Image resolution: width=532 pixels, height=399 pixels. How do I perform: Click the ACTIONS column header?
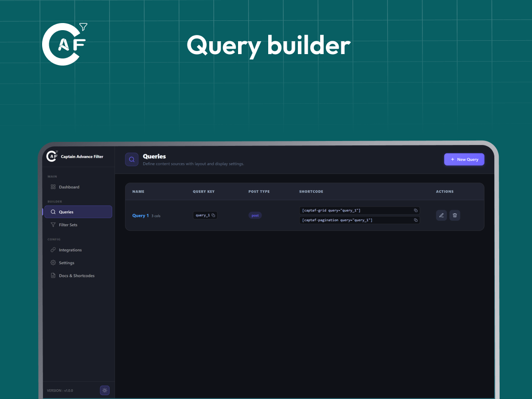tap(445, 192)
